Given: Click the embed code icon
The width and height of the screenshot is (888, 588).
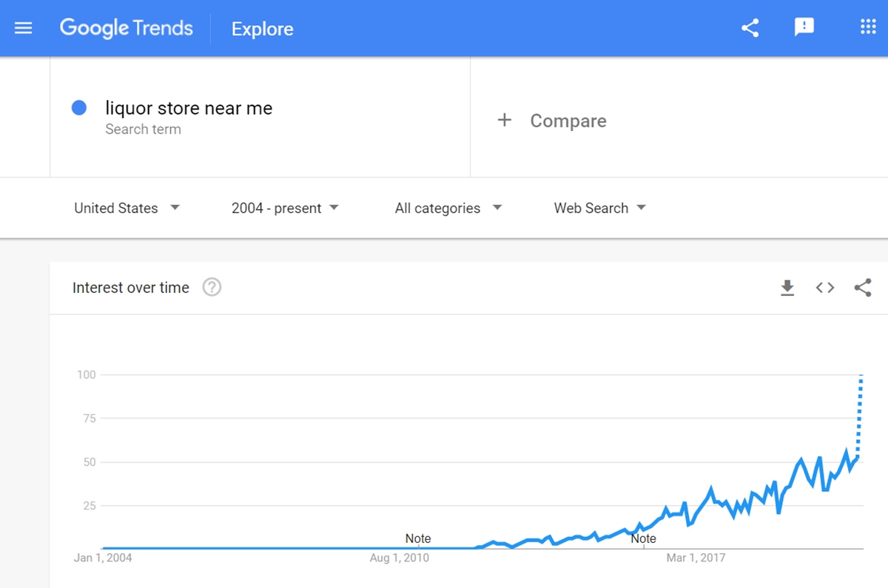Looking at the screenshot, I should pos(825,288).
